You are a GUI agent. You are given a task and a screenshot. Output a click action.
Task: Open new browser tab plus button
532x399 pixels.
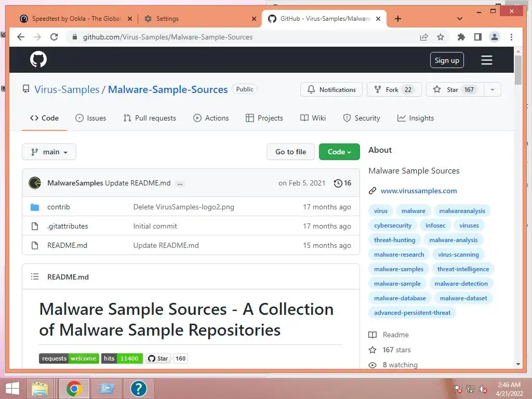(x=398, y=19)
